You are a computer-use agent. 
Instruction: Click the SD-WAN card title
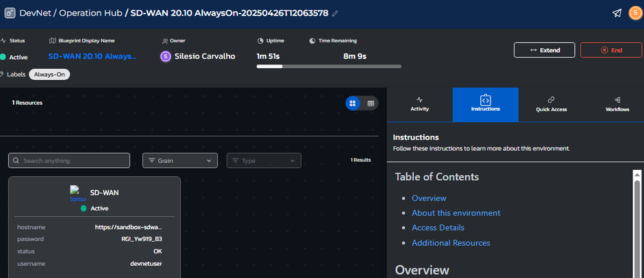(x=104, y=192)
